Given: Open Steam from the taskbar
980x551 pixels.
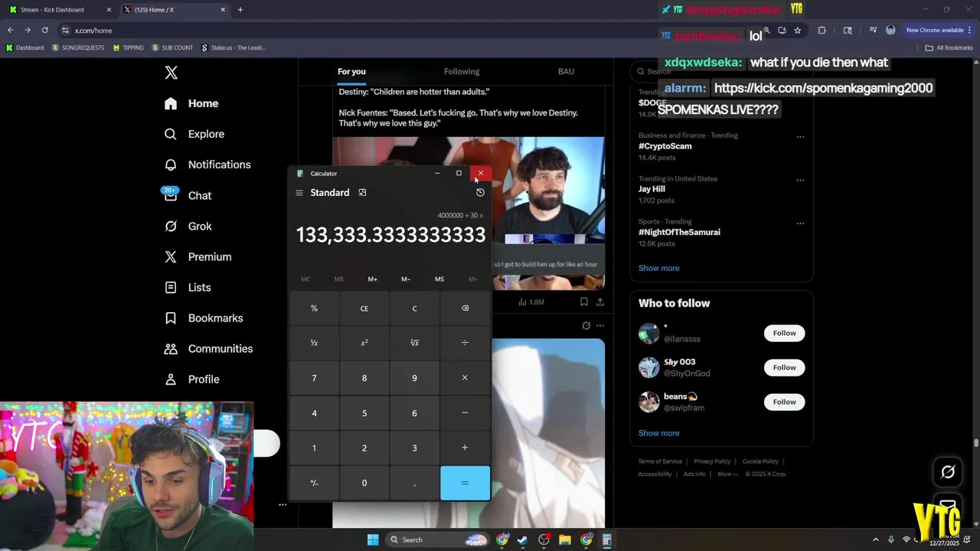Looking at the screenshot, I should [523, 540].
